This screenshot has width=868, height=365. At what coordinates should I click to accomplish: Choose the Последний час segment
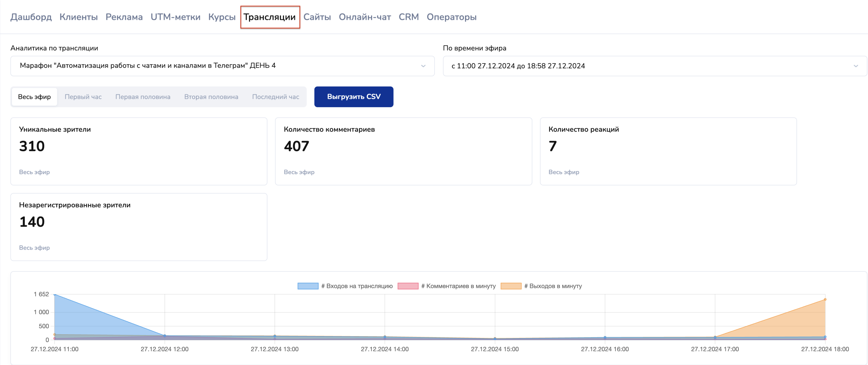(x=275, y=97)
